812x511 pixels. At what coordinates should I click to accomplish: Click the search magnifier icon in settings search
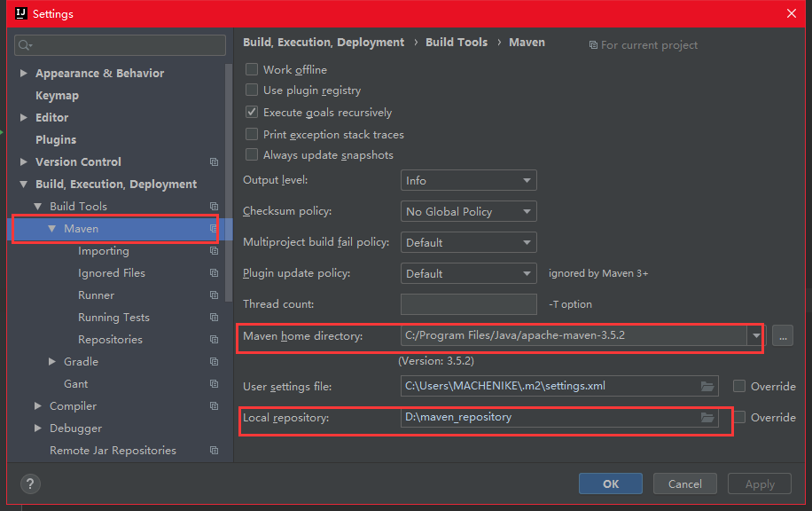(x=25, y=45)
